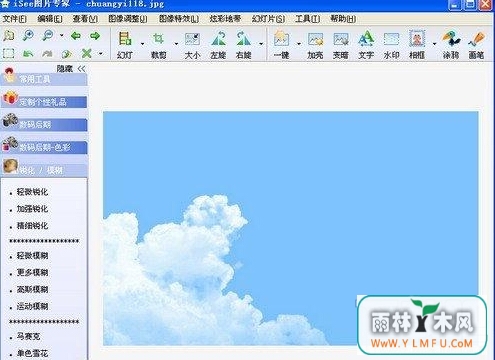This screenshot has height=360, width=495.
Task: Open the 帮助(H) menu
Action: tap(343, 19)
